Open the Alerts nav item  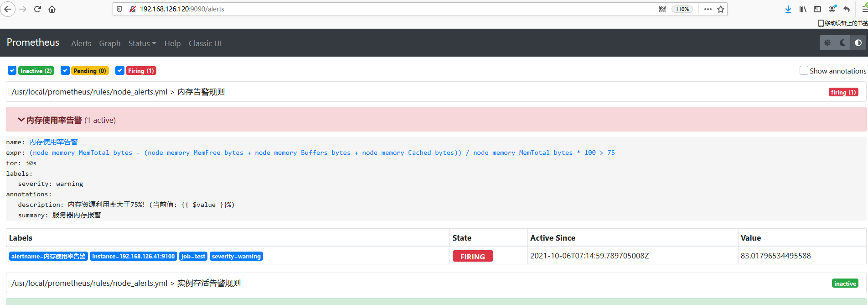point(81,43)
